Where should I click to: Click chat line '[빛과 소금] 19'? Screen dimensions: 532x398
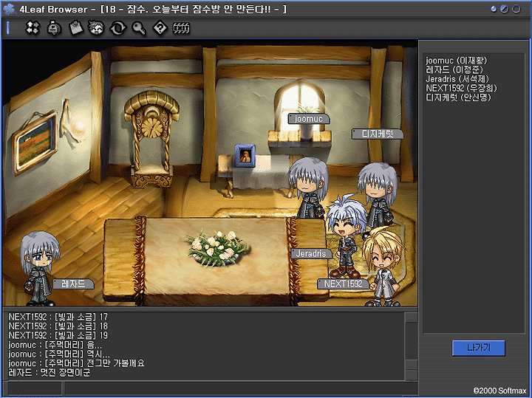point(58,335)
